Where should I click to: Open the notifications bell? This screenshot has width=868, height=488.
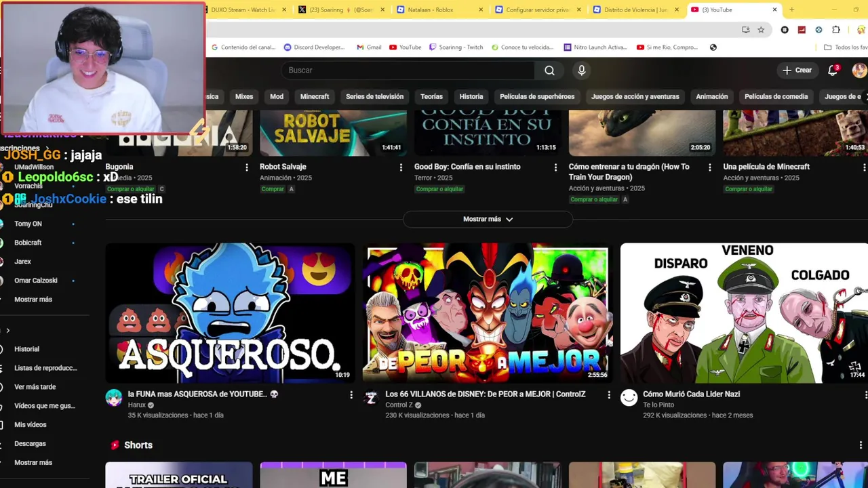tap(833, 70)
